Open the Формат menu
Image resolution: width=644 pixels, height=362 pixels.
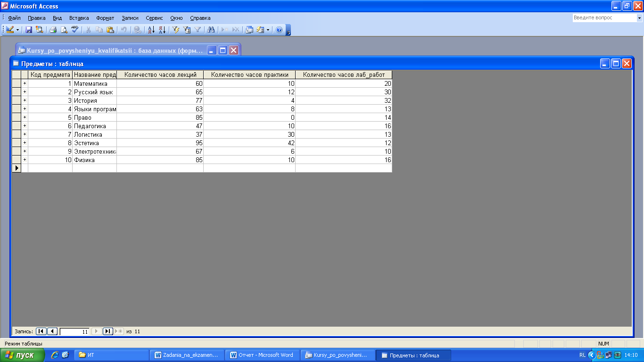pyautogui.click(x=105, y=18)
